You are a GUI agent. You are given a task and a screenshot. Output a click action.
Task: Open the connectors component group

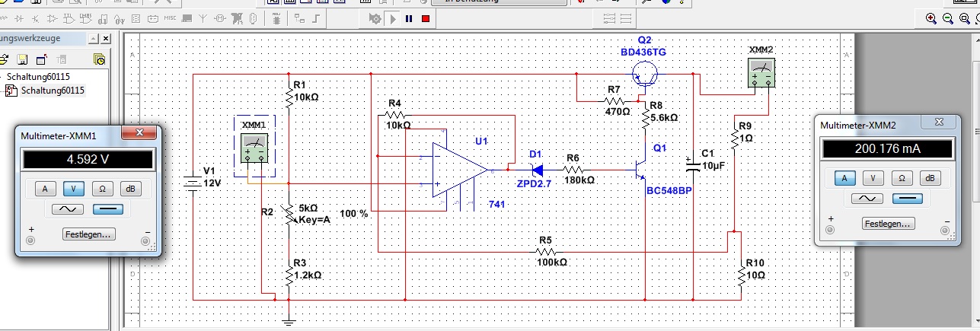pos(254,19)
